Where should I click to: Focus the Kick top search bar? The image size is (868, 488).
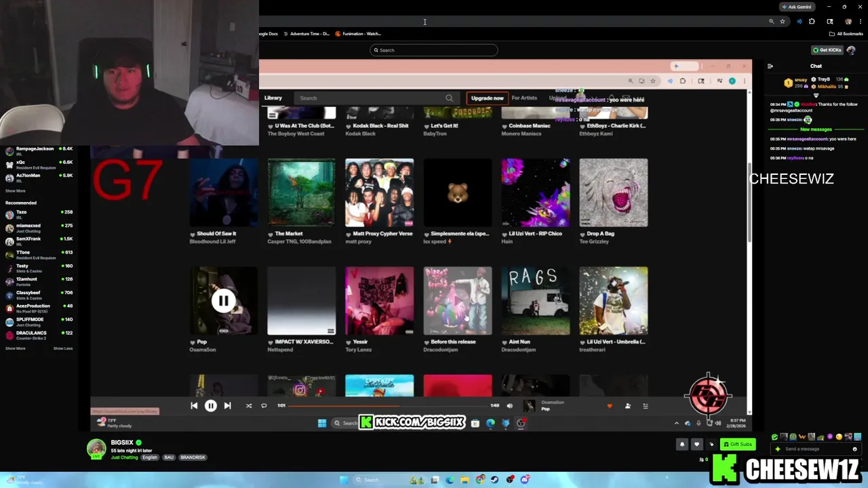click(x=434, y=50)
